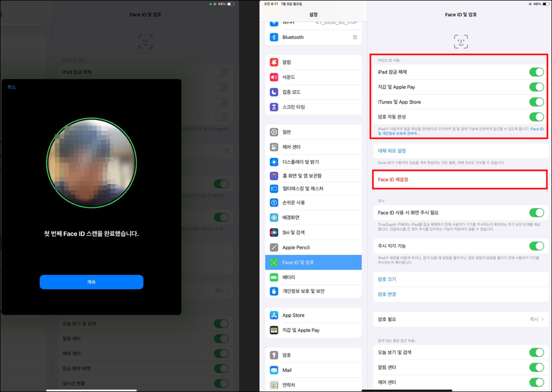This screenshot has height=392, width=552.
Task: Tap the Apple Pencil icon
Action: click(x=274, y=248)
